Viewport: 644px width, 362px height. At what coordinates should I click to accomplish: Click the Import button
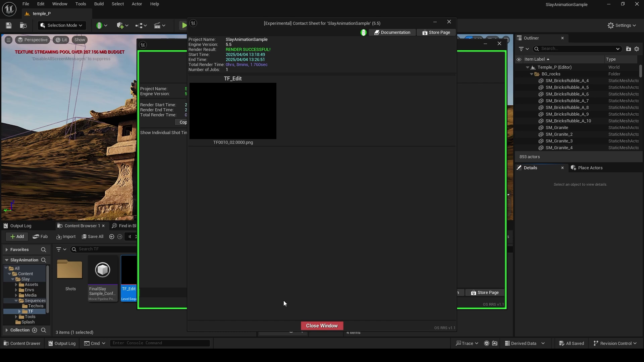point(66,237)
